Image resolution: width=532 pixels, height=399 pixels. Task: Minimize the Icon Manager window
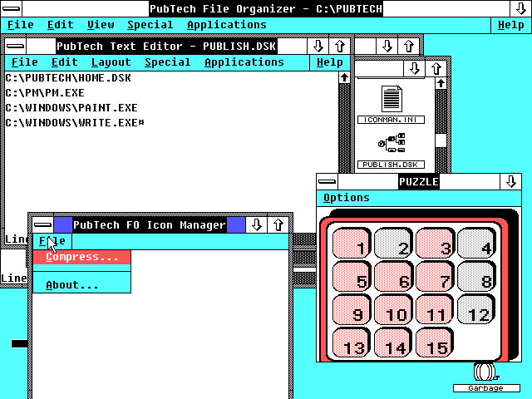pyautogui.click(x=257, y=225)
